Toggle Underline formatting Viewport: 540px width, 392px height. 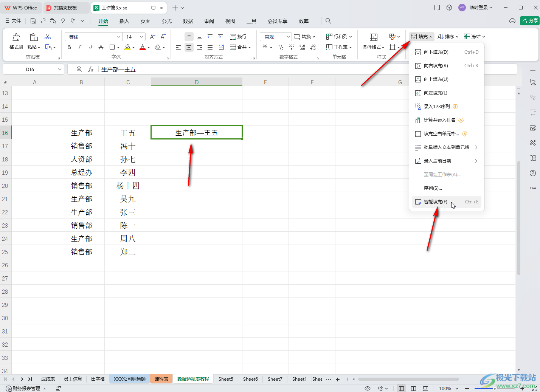coord(90,47)
